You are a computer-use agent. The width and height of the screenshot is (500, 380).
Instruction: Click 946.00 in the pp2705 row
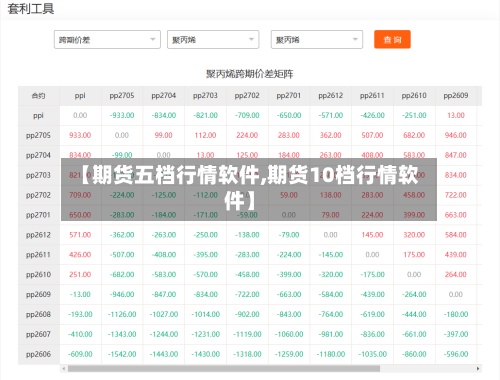456,135
